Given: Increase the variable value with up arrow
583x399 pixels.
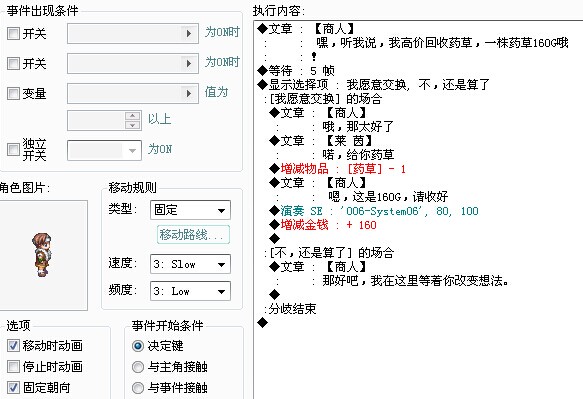Looking at the screenshot, I should 132,116.
